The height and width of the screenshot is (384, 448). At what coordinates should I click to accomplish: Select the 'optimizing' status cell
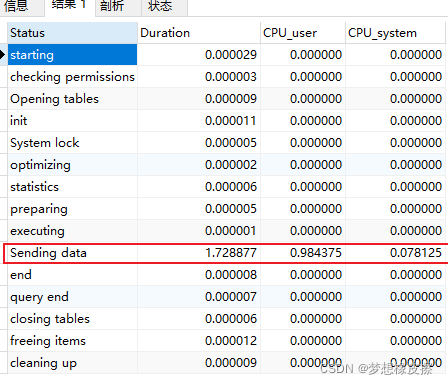click(x=72, y=165)
